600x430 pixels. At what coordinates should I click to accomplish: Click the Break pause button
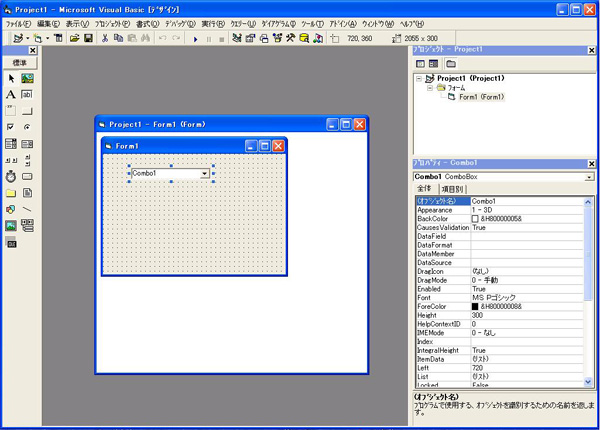pos(209,39)
